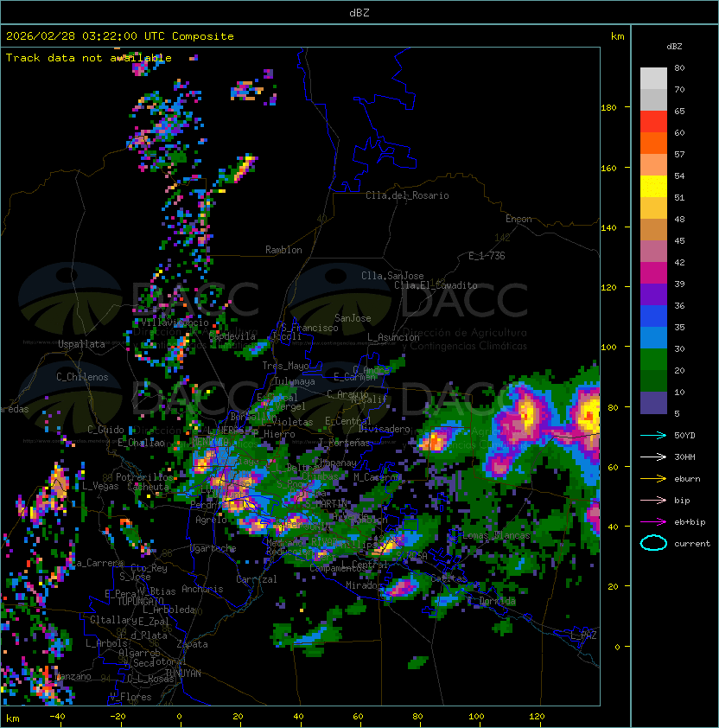Click the '140' tick on right km axis

[608, 227]
